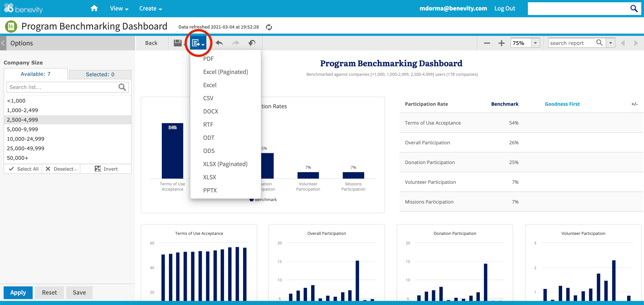Click the Log Out link
Image resolution: width=644 pixels, height=305 pixels.
click(x=505, y=8)
